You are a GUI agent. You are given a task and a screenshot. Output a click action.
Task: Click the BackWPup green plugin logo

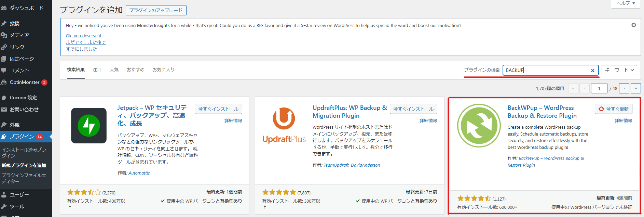[479, 126]
